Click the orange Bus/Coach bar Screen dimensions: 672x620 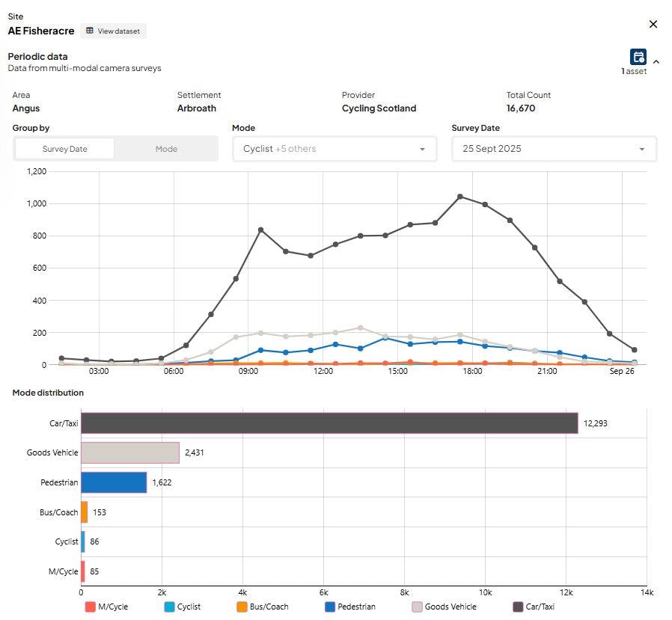click(84, 512)
